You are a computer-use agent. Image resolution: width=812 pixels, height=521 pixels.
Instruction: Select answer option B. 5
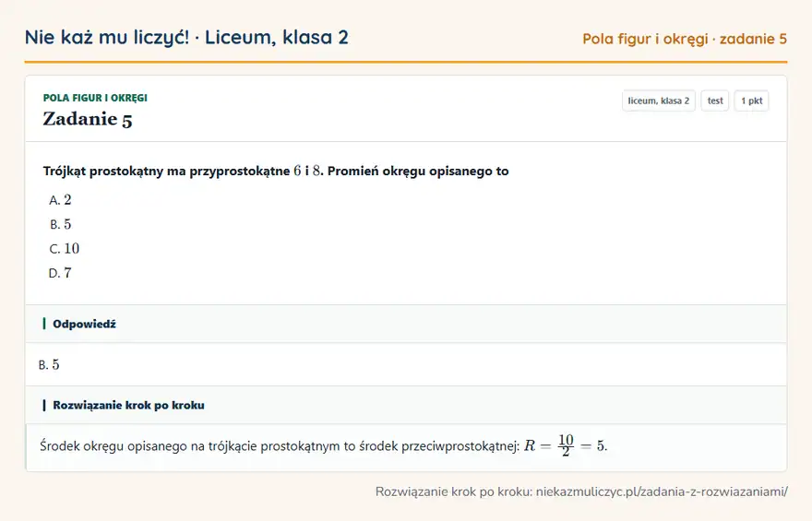(60, 224)
